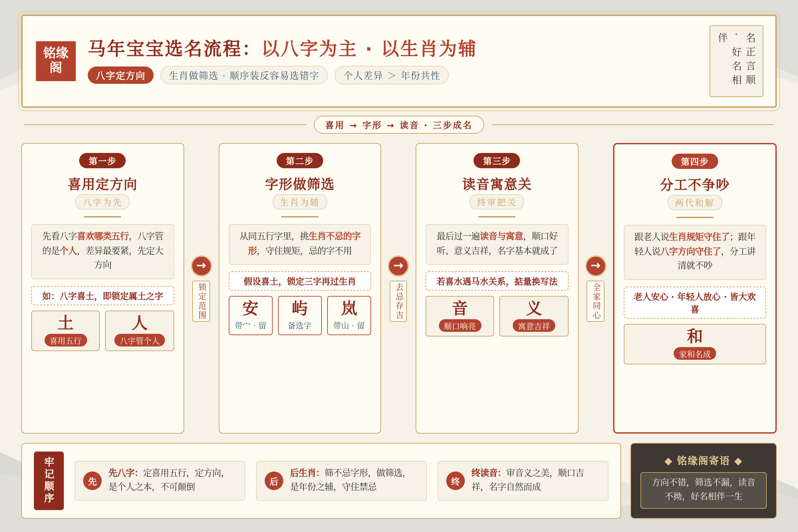Click the 岚 character tile

(x=349, y=316)
